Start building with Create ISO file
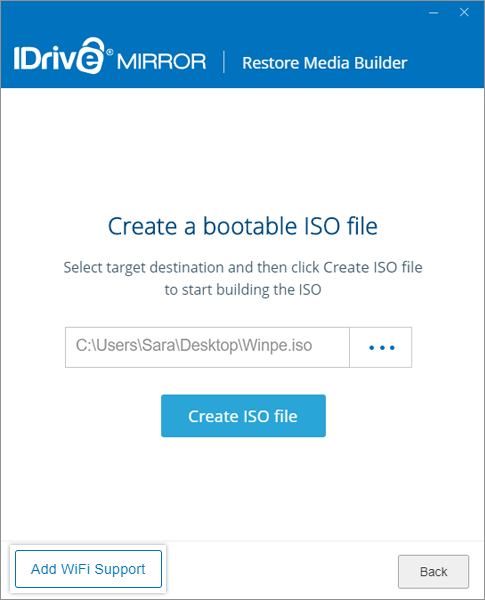485x600 pixels. click(243, 416)
